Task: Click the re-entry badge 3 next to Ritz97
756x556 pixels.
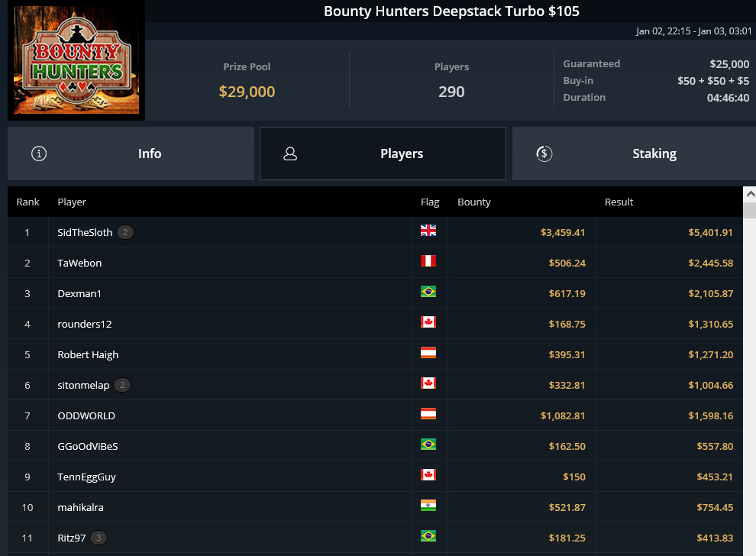Action: click(99, 538)
